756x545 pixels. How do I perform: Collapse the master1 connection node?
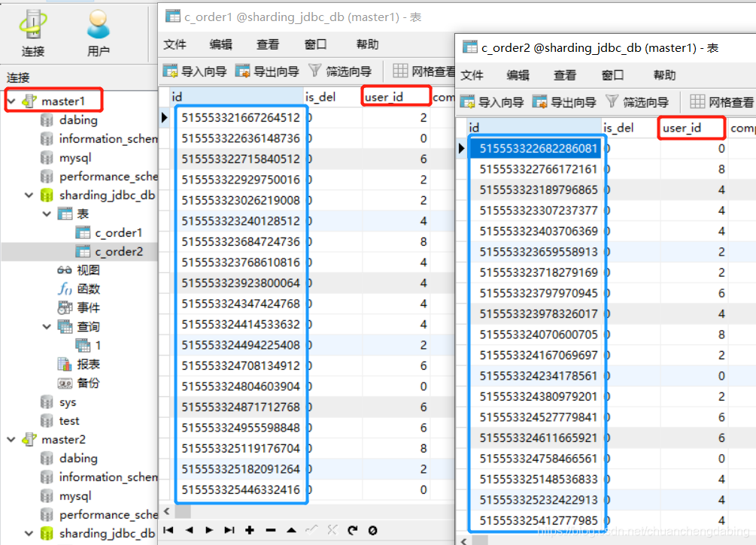11,101
